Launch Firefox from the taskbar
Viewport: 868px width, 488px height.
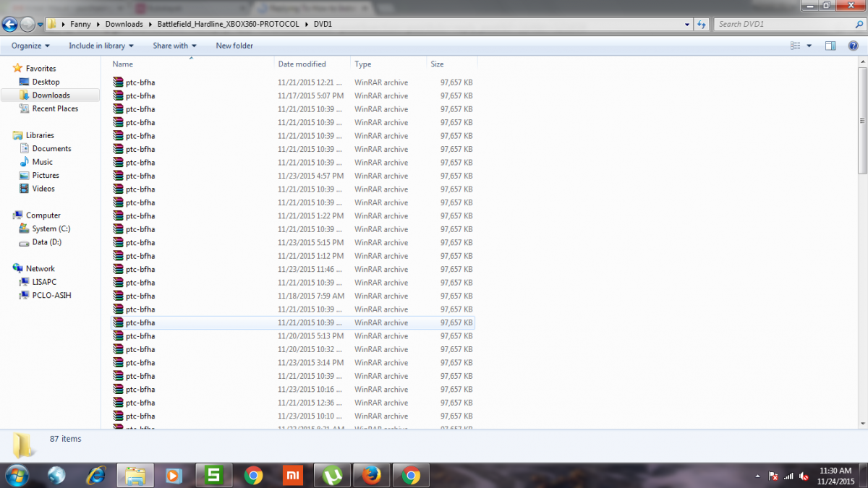point(372,475)
